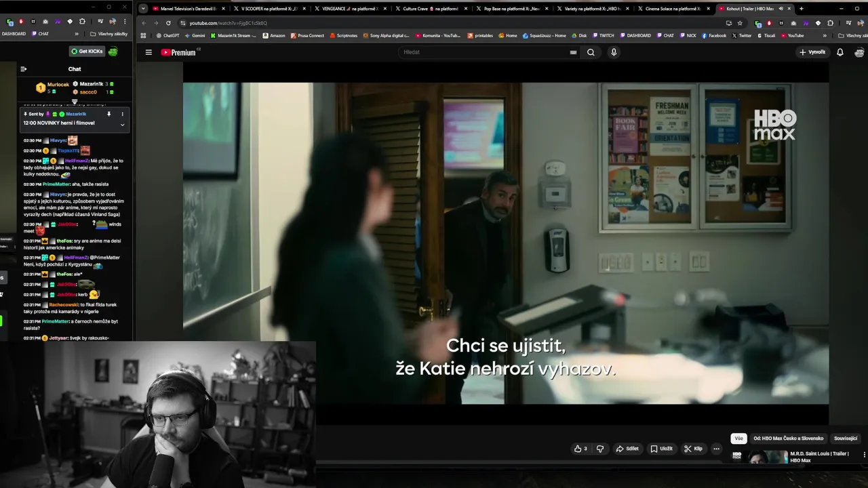This screenshot has height=488, width=868.
Task: Select the Od: HBO Max Česko a Slovensko chip
Action: (x=789, y=439)
